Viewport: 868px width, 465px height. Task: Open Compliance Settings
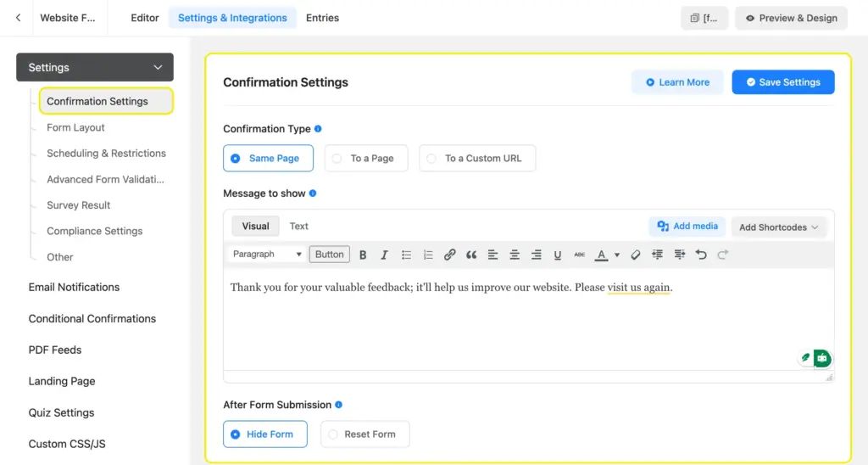pos(95,231)
